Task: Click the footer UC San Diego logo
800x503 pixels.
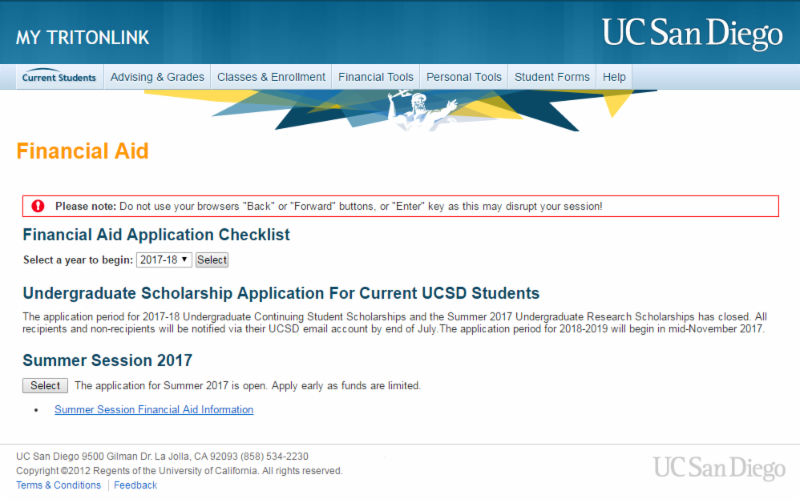Action: point(718,467)
